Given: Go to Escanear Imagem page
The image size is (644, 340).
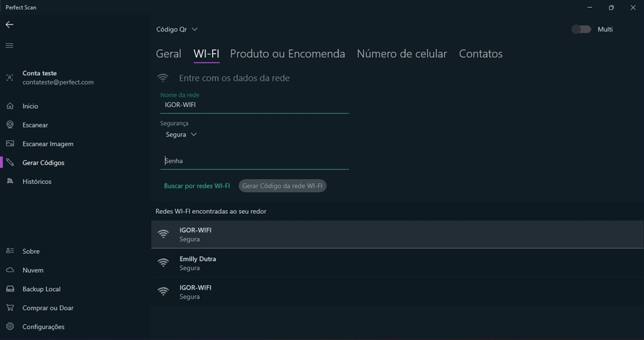Looking at the screenshot, I should (50, 144).
